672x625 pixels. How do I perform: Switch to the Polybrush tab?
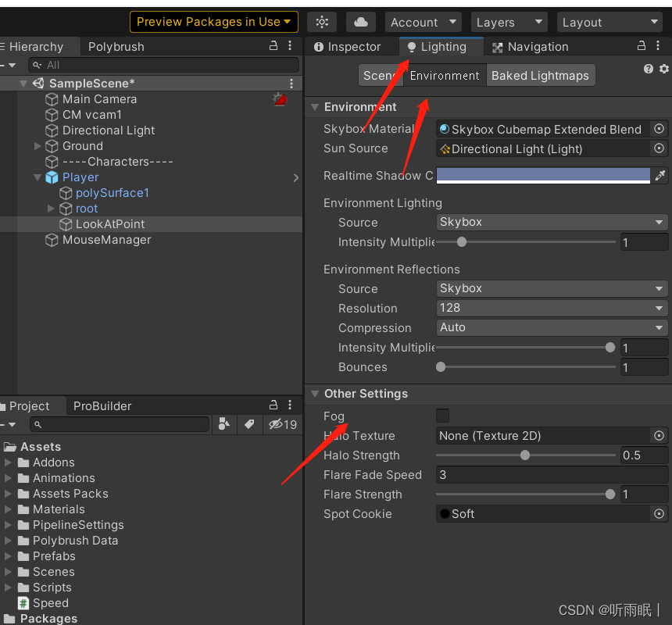[x=116, y=47]
